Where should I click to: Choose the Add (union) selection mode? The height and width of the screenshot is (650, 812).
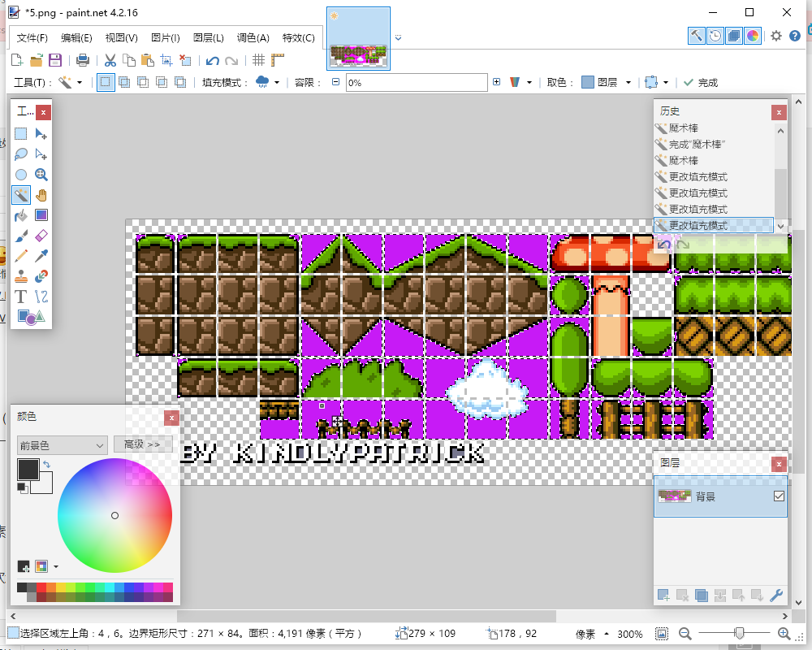124,82
